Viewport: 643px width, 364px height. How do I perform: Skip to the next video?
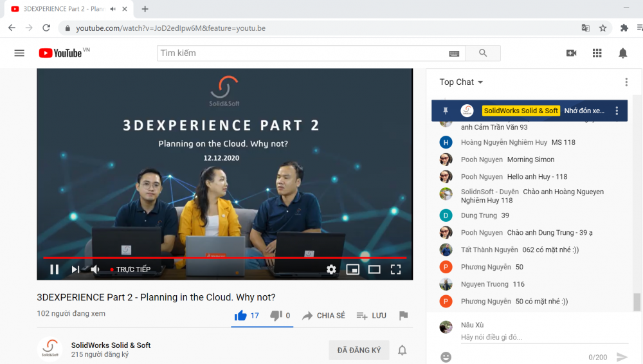(x=75, y=269)
